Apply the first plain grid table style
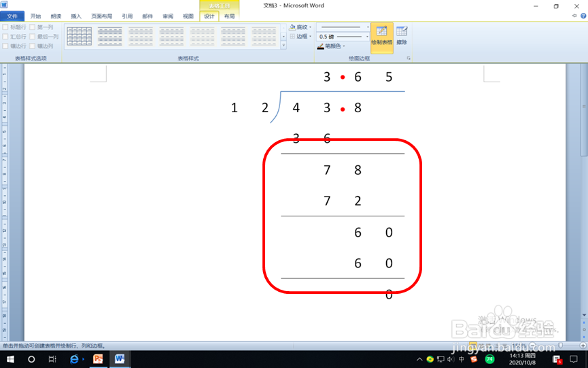This screenshot has width=588, height=368. pos(79,36)
